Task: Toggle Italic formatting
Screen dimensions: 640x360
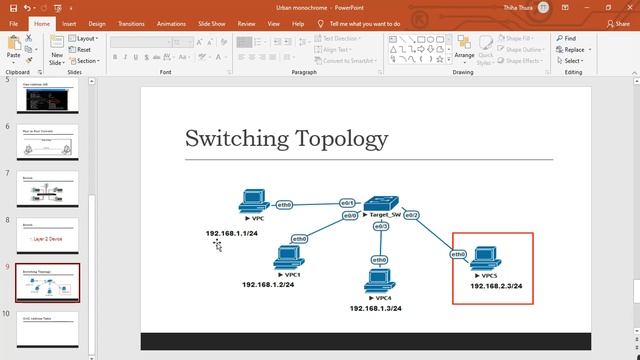Action: click(x=125, y=57)
